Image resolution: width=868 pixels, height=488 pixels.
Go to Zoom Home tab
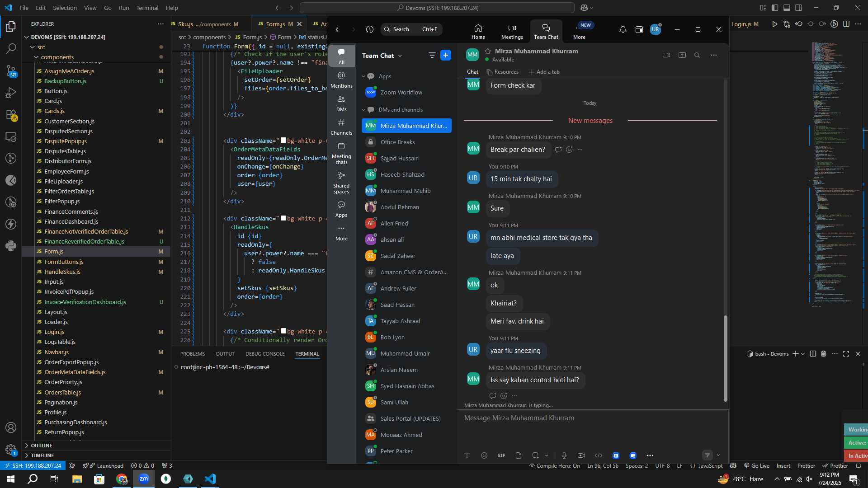[478, 32]
